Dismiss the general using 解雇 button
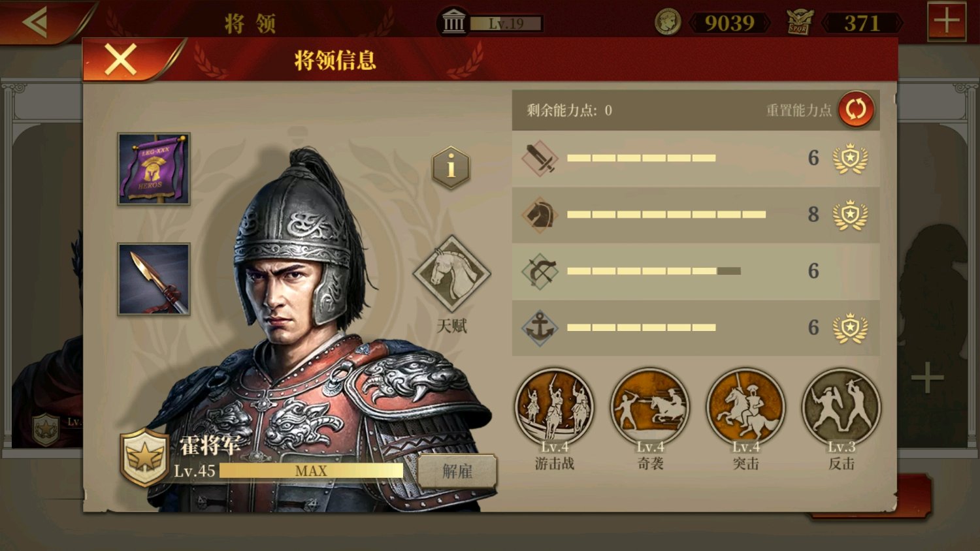 tap(457, 471)
